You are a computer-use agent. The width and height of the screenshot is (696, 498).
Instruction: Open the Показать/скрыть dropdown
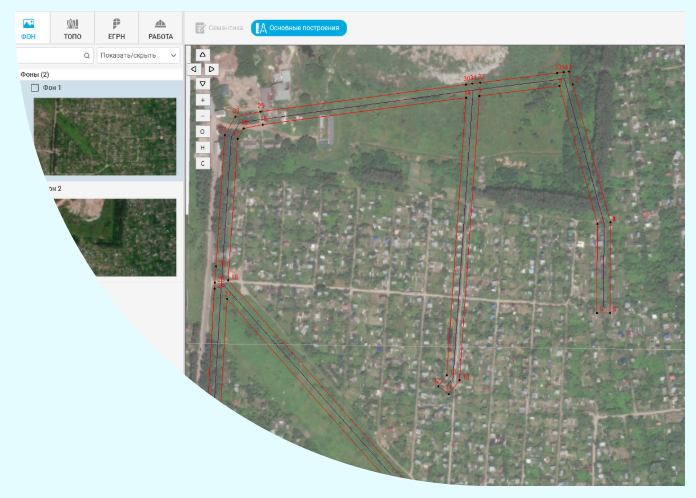point(138,56)
